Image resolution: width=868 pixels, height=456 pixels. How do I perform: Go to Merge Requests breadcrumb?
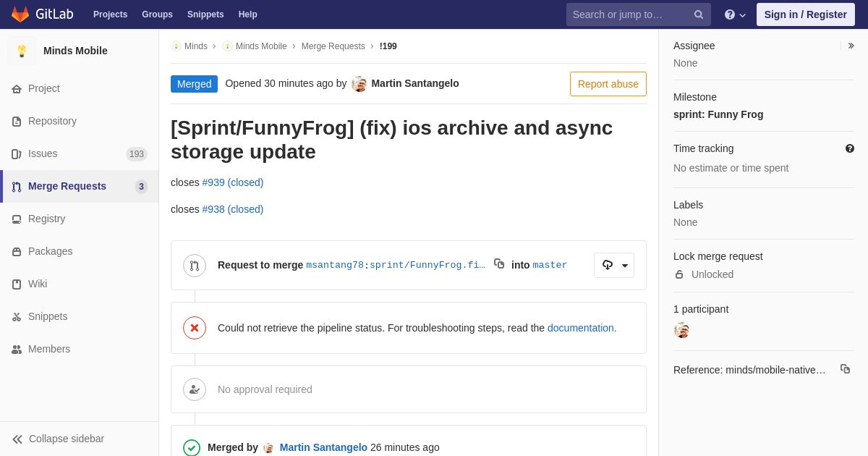333,46
